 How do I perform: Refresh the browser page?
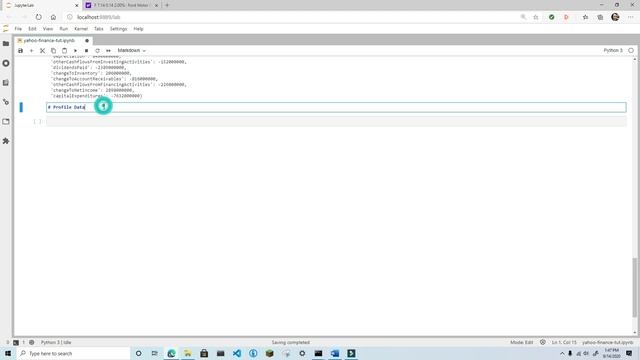pyautogui.click(x=38, y=17)
